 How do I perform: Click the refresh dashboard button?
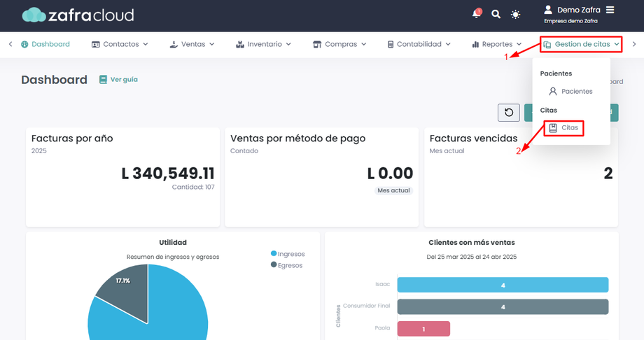tap(509, 113)
